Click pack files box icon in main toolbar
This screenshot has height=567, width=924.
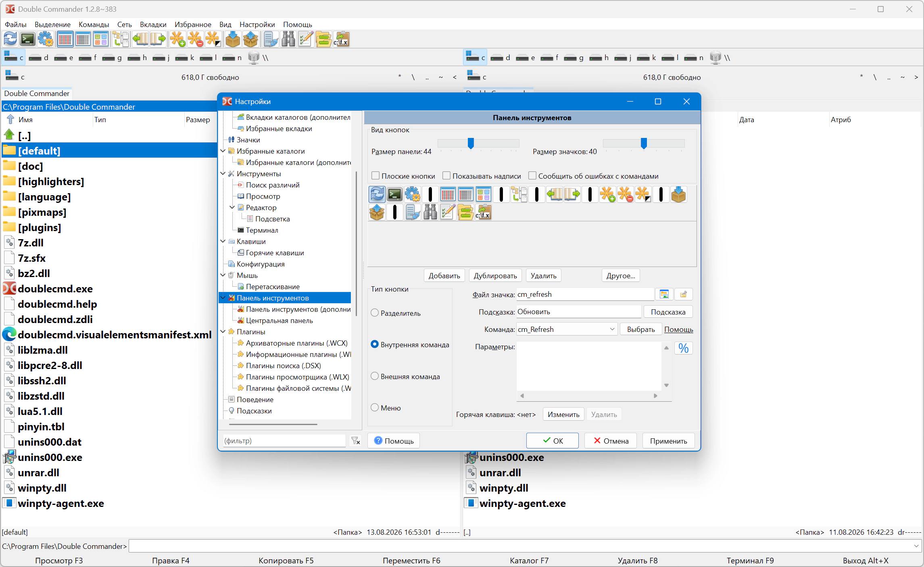tap(233, 39)
